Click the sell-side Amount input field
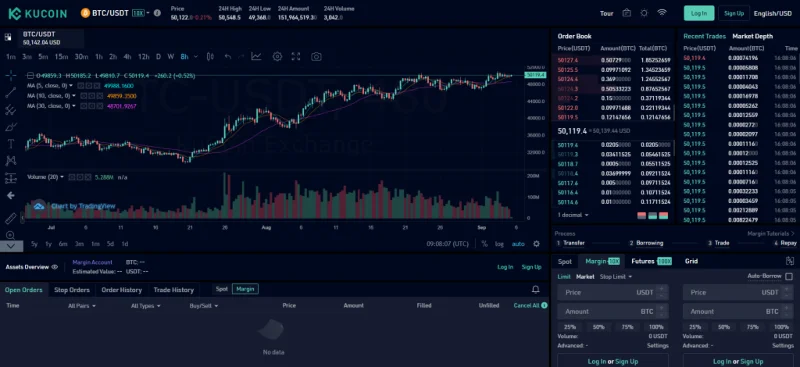The height and width of the screenshot is (367, 800). pyautogui.click(x=738, y=311)
